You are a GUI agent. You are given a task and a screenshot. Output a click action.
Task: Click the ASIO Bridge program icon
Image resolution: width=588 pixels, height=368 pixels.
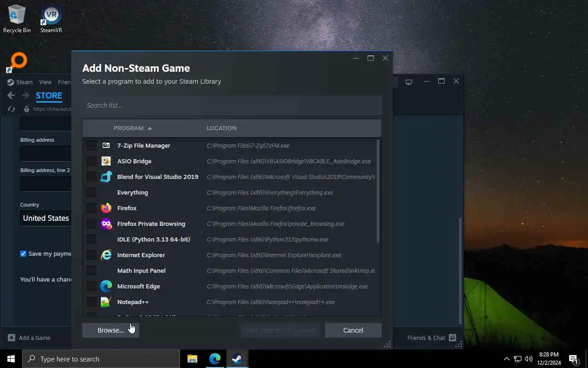coord(106,161)
